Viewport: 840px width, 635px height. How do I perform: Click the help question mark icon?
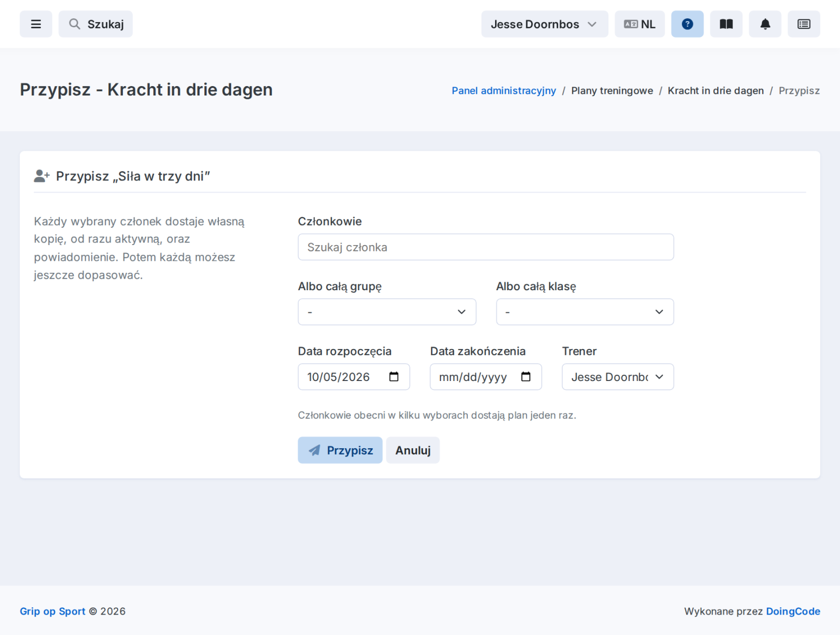click(687, 24)
